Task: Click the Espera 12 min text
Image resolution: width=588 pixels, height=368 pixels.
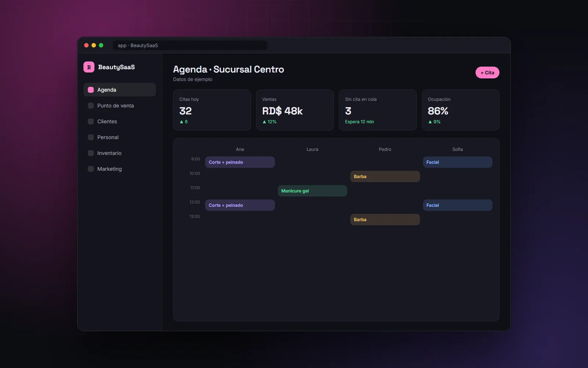Action: 359,122
